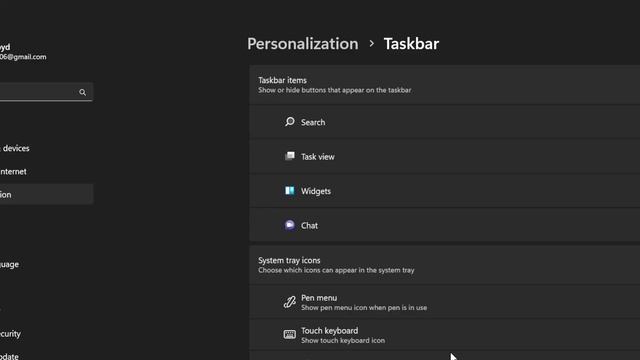Image resolution: width=640 pixels, height=360 pixels.
Task: Open the security sidebar entry
Action: coord(10,333)
